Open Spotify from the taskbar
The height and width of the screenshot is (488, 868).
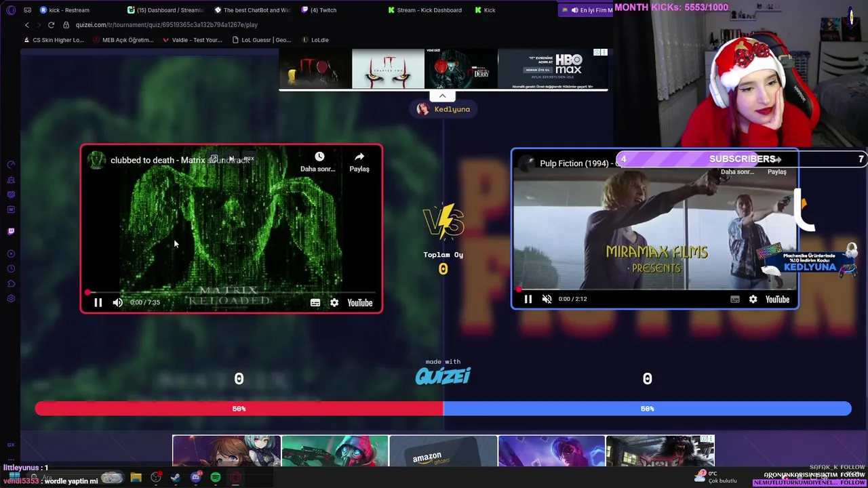[x=216, y=477]
